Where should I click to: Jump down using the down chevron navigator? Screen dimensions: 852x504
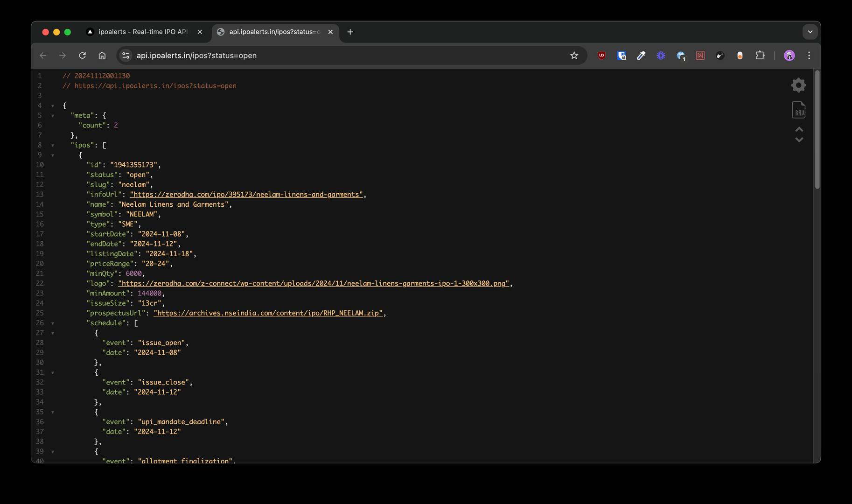tap(799, 140)
